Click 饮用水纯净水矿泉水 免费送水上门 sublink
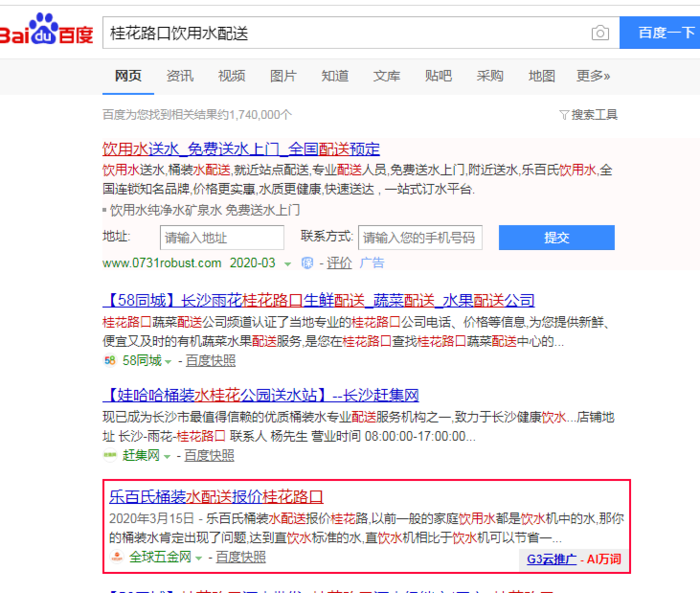This screenshot has height=593, width=700. 205,209
